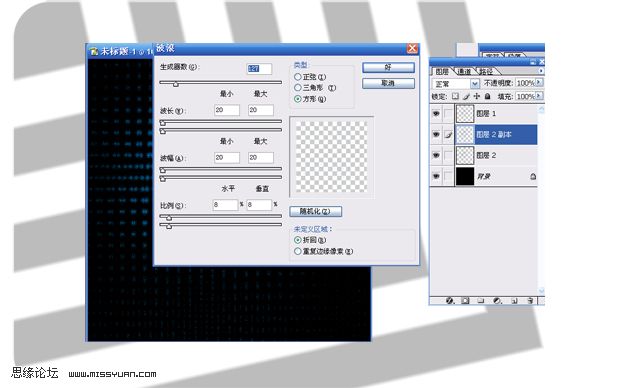Toggle link box beside 图层 1
This screenshot has width=624, height=388.
pyautogui.click(x=448, y=114)
